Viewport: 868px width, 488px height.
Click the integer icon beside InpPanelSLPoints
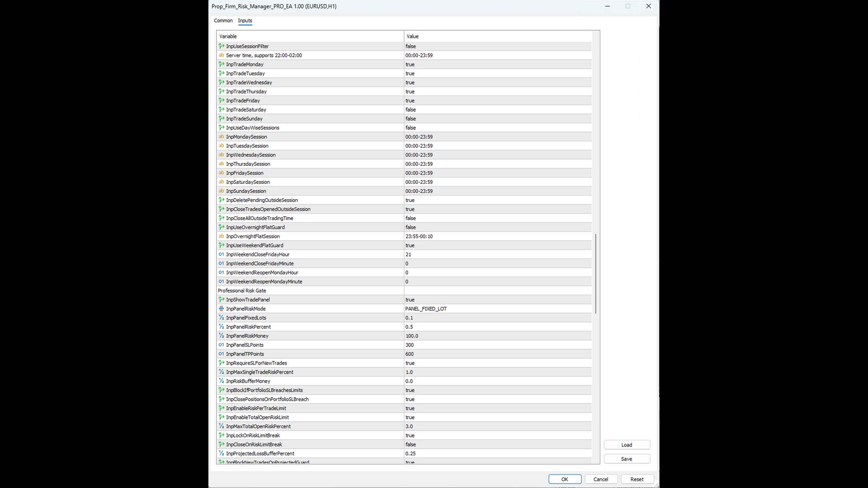click(222, 345)
